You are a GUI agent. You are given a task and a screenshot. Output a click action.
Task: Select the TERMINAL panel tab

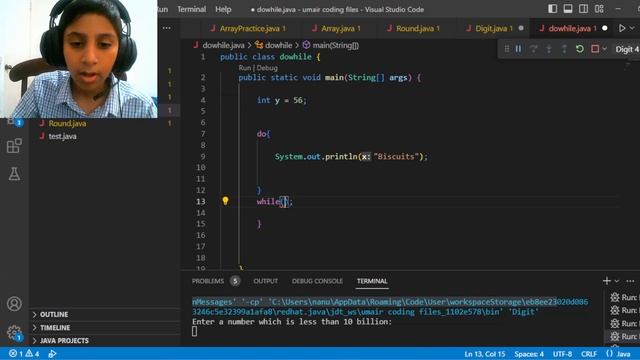[x=372, y=281]
